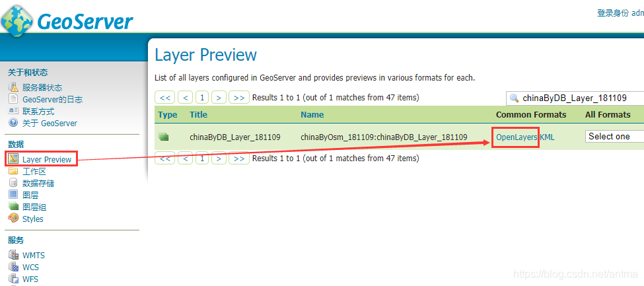The width and height of the screenshot is (644, 286).
Task: Open the OpenLayers preview link
Action: (x=517, y=137)
